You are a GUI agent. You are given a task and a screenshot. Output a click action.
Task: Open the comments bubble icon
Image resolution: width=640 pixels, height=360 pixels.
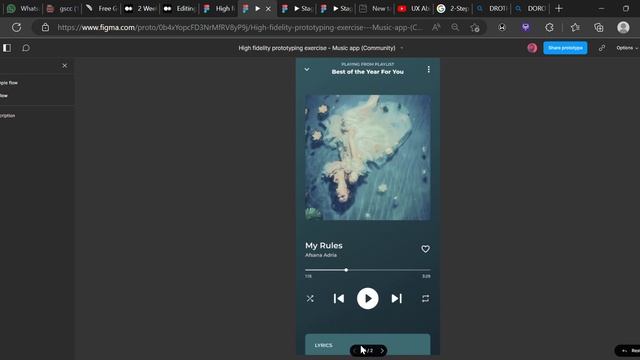[26, 48]
